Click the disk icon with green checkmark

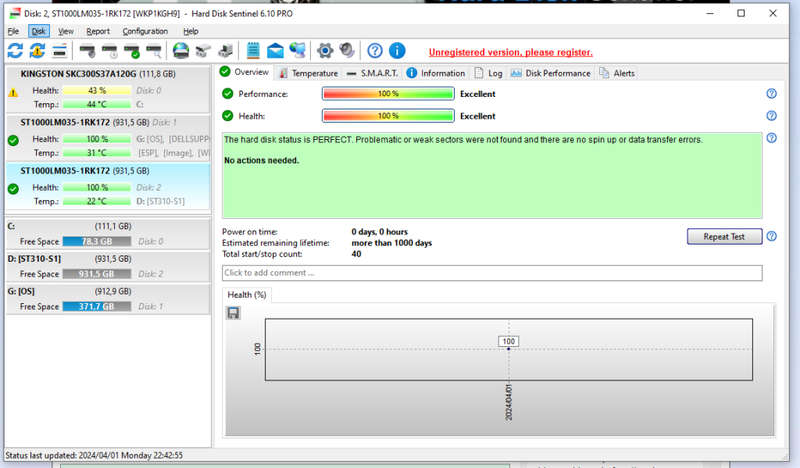[x=132, y=51]
